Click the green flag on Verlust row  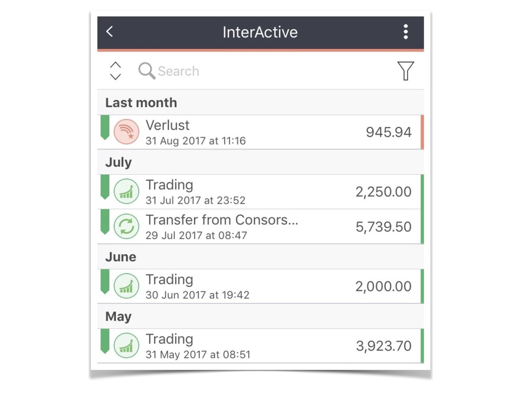pyautogui.click(x=105, y=127)
